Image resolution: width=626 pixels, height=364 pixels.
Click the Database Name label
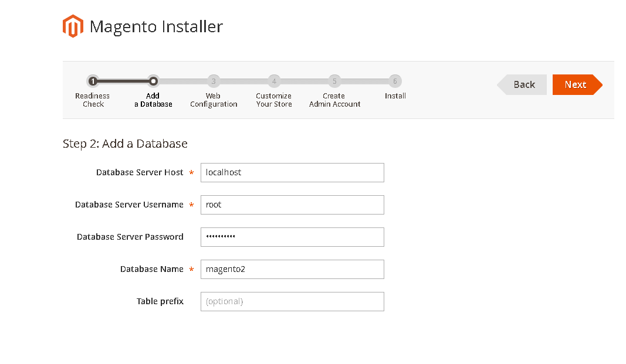[x=152, y=269]
